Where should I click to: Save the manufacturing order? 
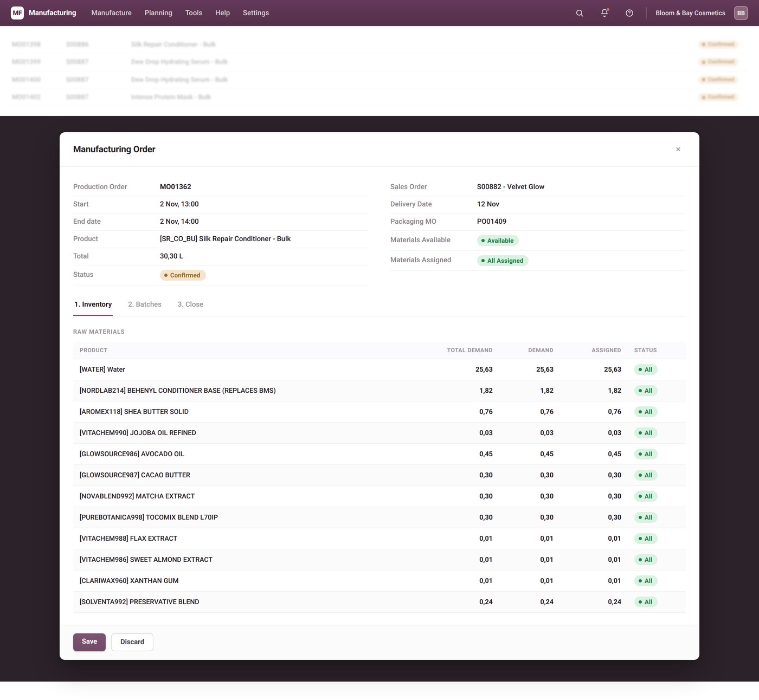coord(89,642)
